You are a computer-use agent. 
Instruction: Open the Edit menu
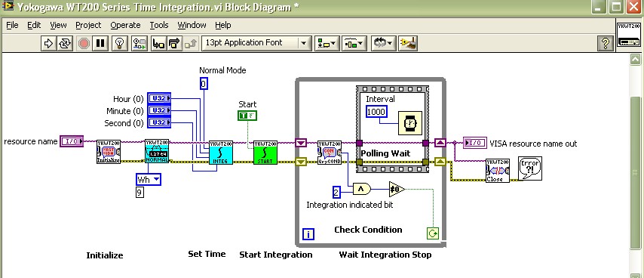pyautogui.click(x=34, y=25)
